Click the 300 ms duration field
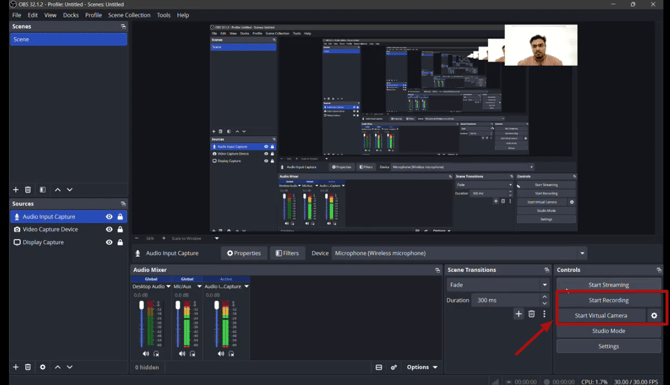The image size is (670, 385). (x=506, y=300)
